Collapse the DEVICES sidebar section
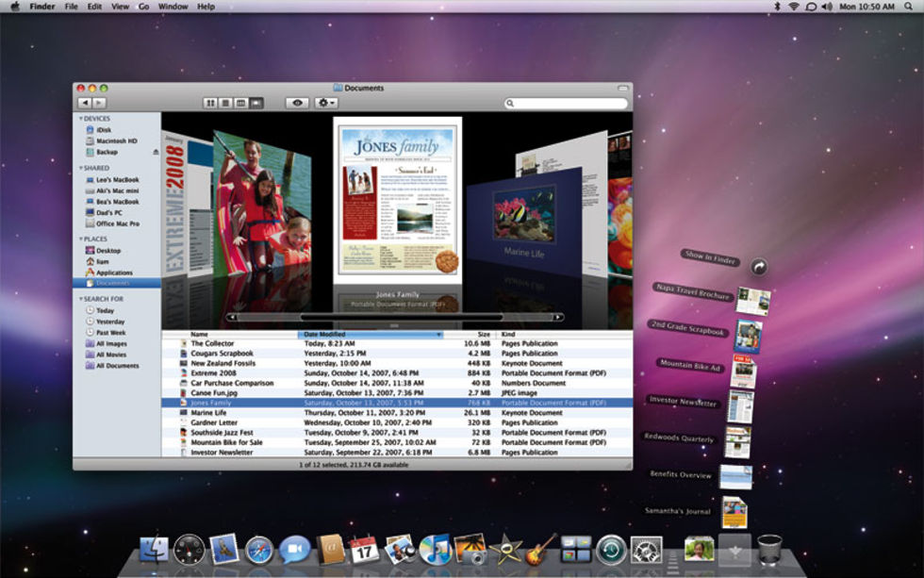The image size is (924, 578). (81, 119)
